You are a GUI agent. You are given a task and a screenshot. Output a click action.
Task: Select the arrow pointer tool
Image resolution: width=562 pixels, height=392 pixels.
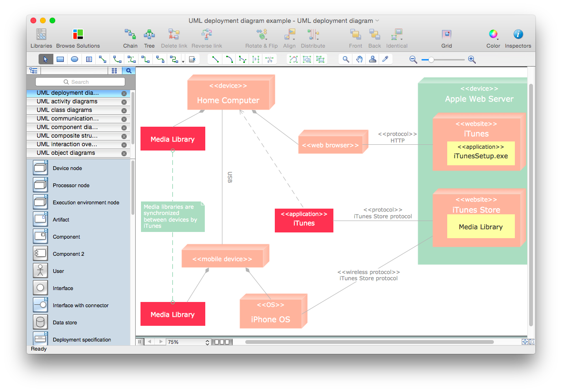[x=46, y=60]
